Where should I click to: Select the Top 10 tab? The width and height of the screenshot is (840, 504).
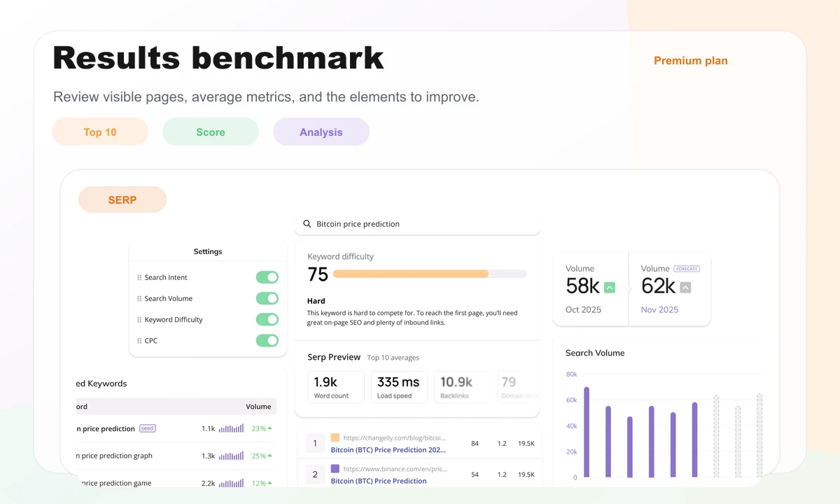tap(100, 132)
